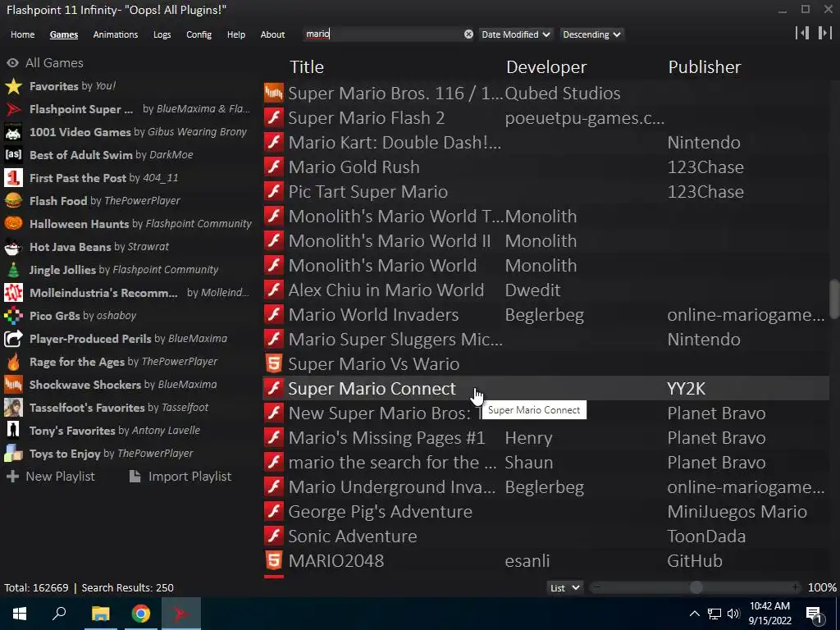Collapse the left sidebar
Image resolution: width=840 pixels, height=630 pixels.
(802, 33)
